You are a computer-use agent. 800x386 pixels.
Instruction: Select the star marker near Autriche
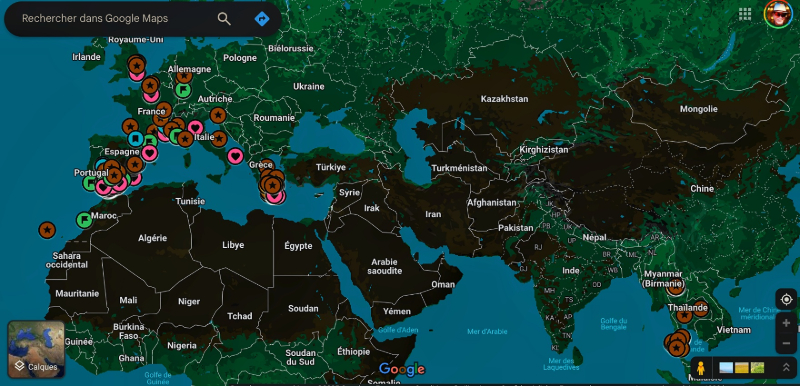[x=218, y=116]
